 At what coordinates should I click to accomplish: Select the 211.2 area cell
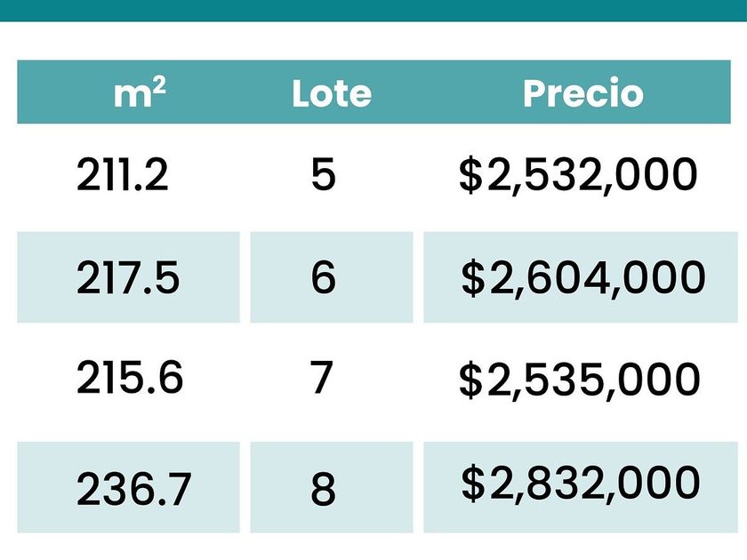click(123, 175)
